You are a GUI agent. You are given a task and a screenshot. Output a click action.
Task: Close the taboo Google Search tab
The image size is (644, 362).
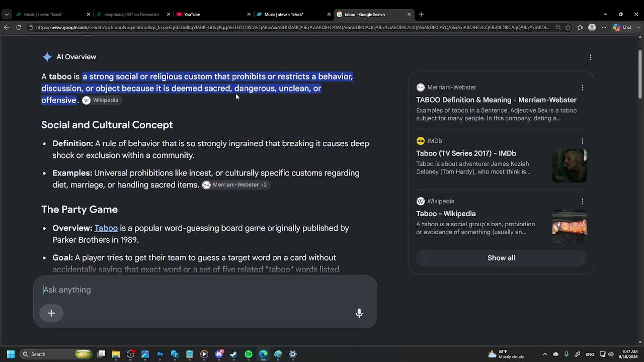click(409, 15)
